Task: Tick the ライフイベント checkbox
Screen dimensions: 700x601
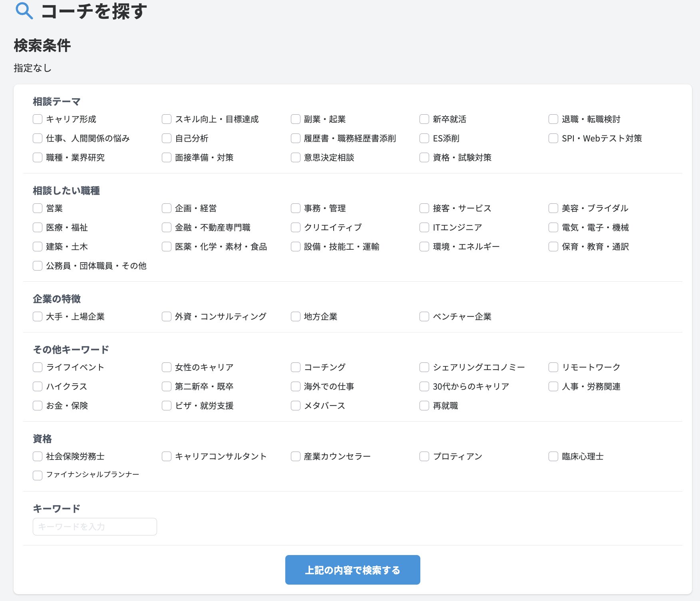Action: (x=38, y=367)
